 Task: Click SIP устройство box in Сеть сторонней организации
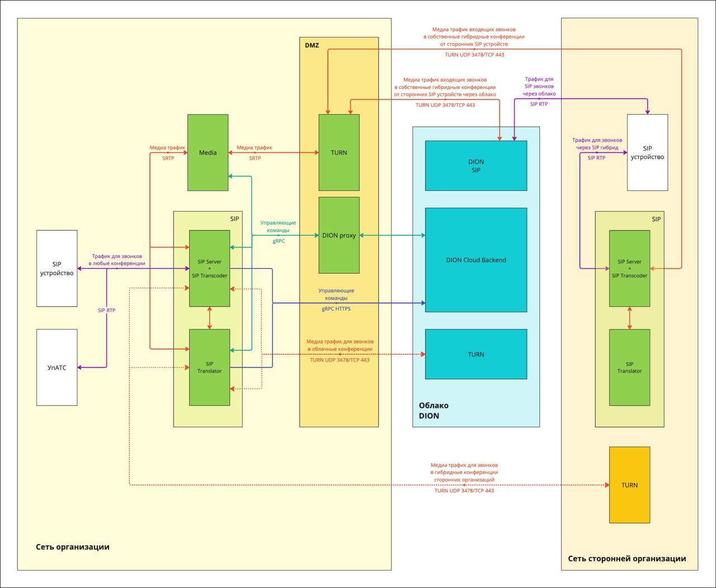(647, 153)
